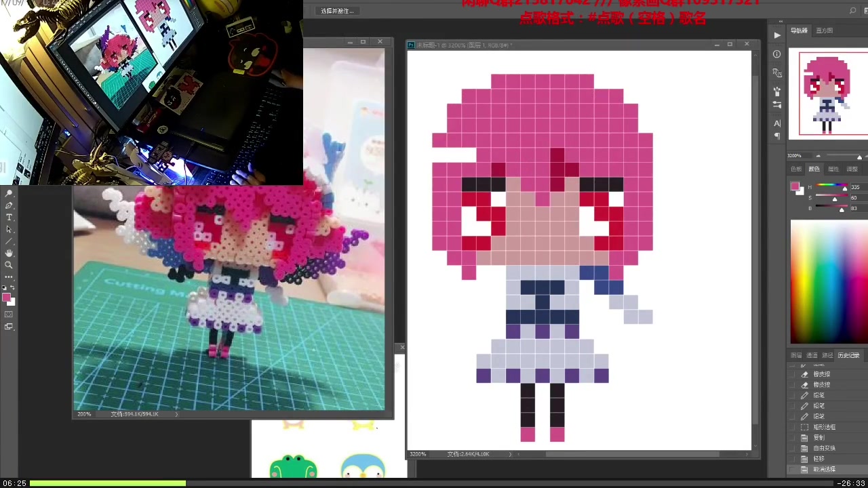This screenshot has height=488, width=868.
Task: Set history brush source for 复制
Action: 792,438
